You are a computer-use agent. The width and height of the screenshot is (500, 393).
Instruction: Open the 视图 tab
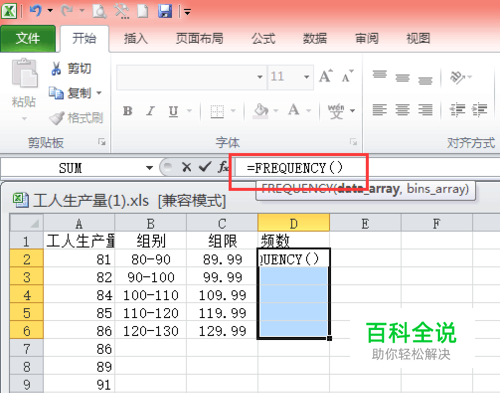coord(418,39)
